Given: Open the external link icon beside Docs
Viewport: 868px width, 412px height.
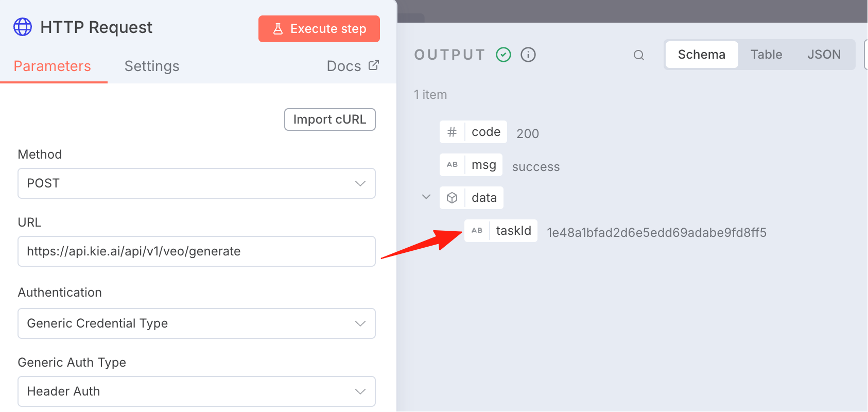Looking at the screenshot, I should point(374,65).
